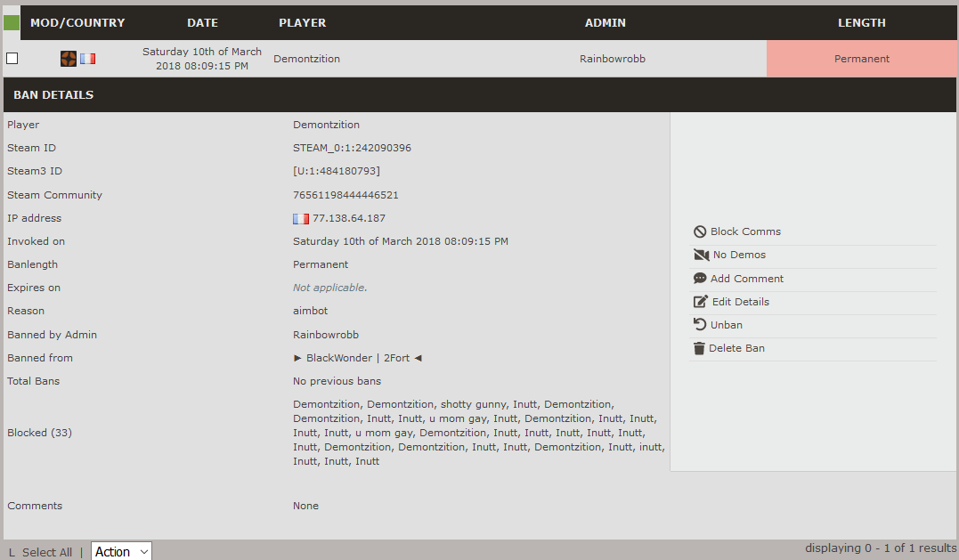959x560 pixels.
Task: Click server name BlackWonder | 2Fort
Action: point(358,358)
